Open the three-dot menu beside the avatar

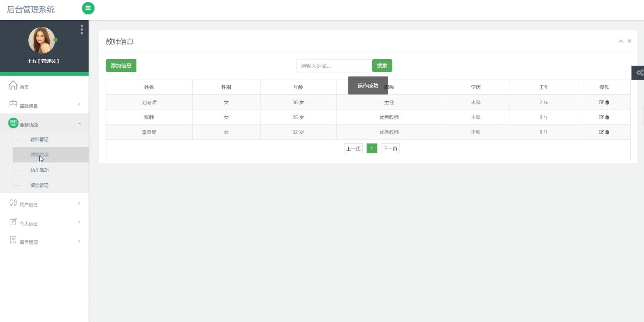point(82,30)
